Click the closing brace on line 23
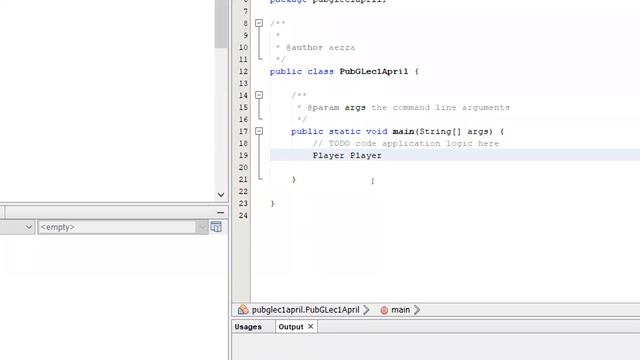This screenshot has width=640, height=360. 272,203
